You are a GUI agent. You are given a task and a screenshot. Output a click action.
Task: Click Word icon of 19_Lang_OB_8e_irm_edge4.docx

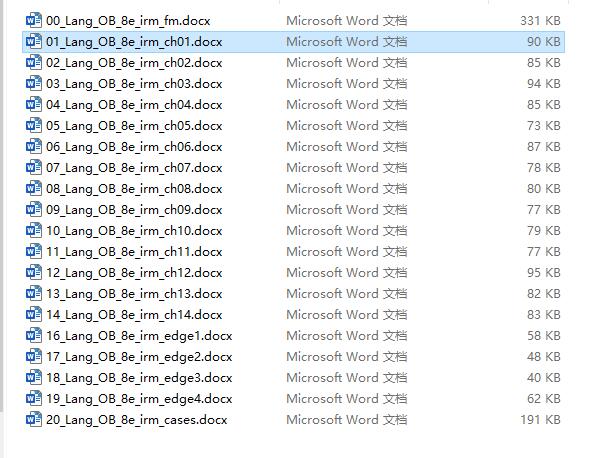click(34, 398)
